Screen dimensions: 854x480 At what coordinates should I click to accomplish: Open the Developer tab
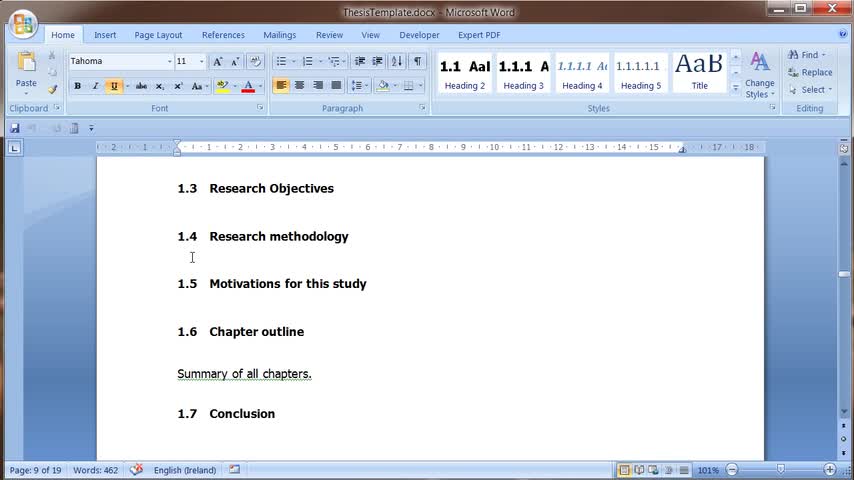(419, 35)
